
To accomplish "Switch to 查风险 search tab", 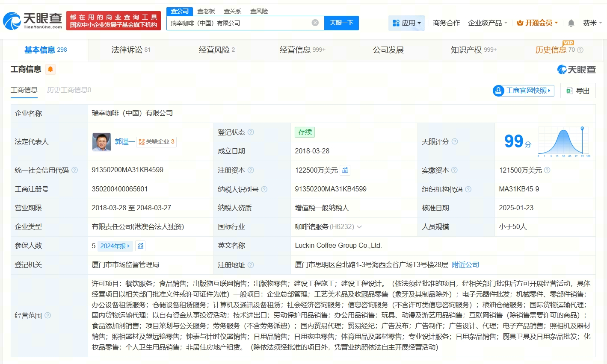I will point(259,11).
